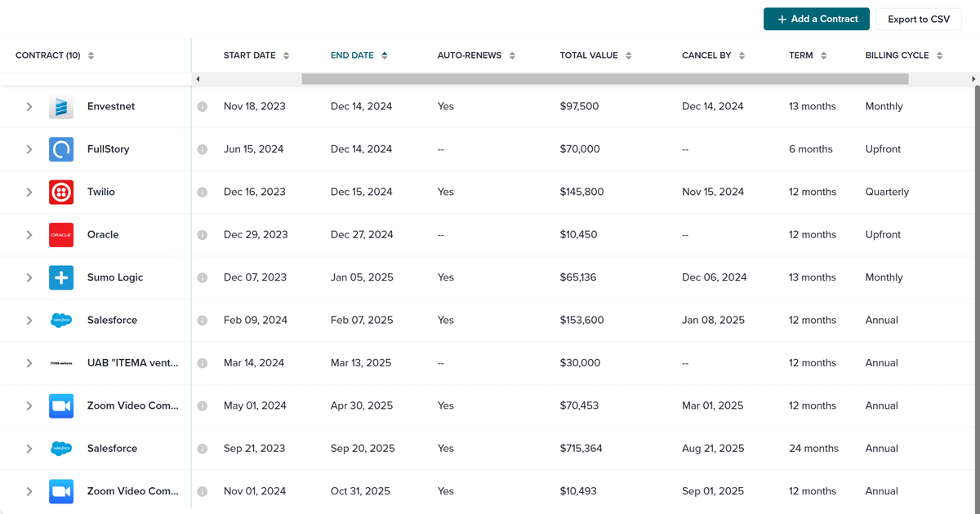The image size is (980, 514).
Task: Click the Oracle logo icon
Action: [x=61, y=235]
